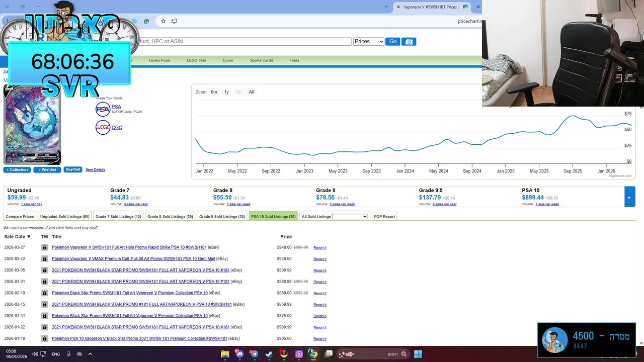Click the ENG input language indicator
Image resolution: width=644 pixels, height=362 pixels.
click(x=56, y=354)
